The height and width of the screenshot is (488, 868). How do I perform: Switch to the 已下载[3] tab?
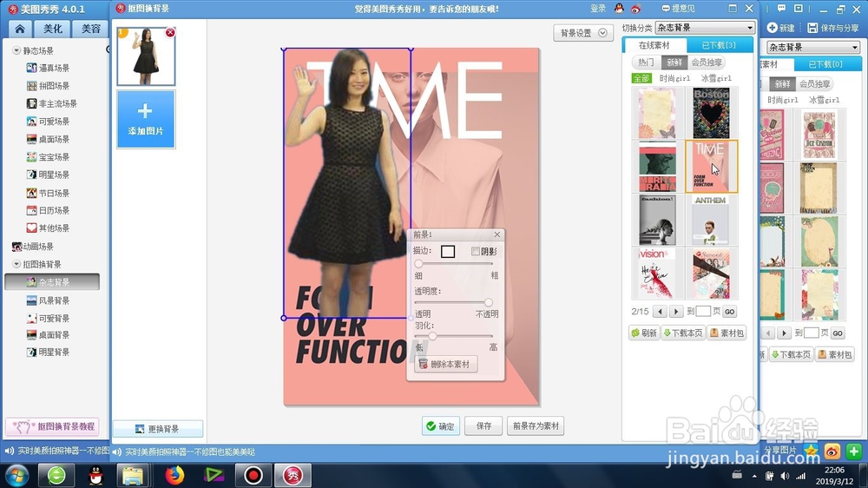(719, 45)
